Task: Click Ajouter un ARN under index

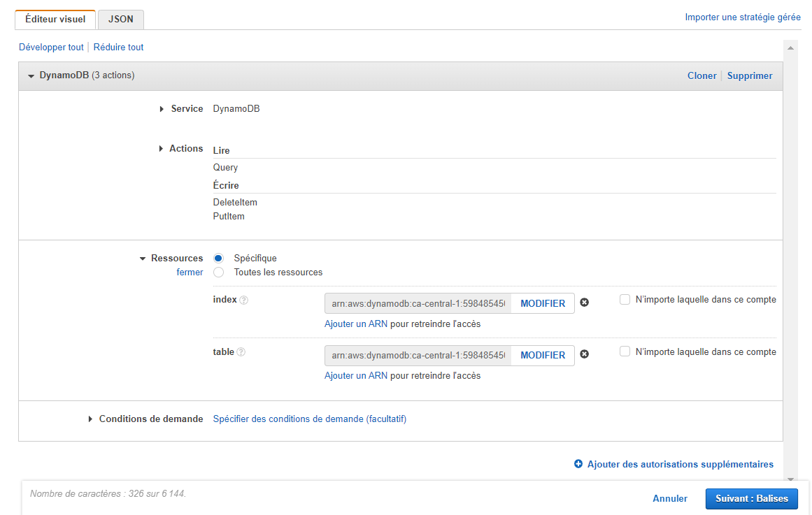Action: click(x=356, y=324)
